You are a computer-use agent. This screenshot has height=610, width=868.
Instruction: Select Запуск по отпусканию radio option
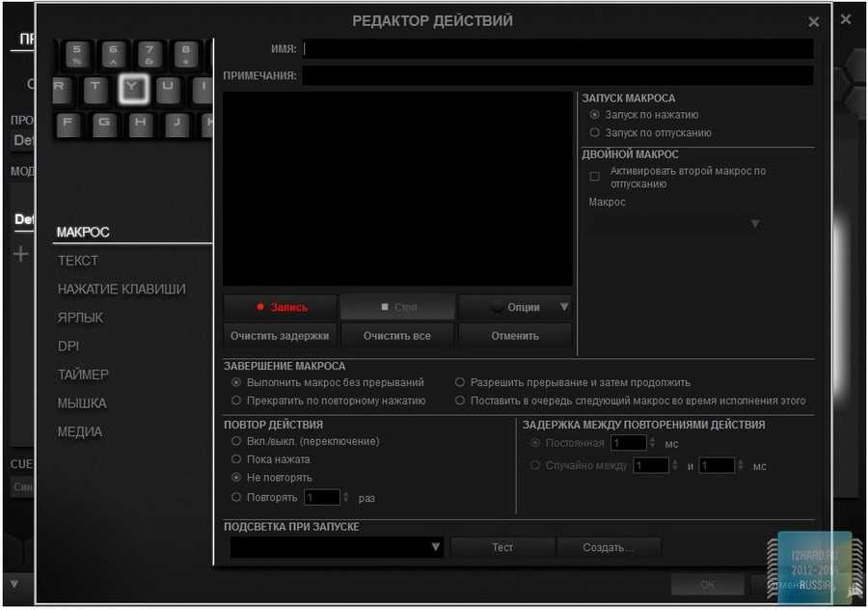pyautogui.click(x=594, y=133)
